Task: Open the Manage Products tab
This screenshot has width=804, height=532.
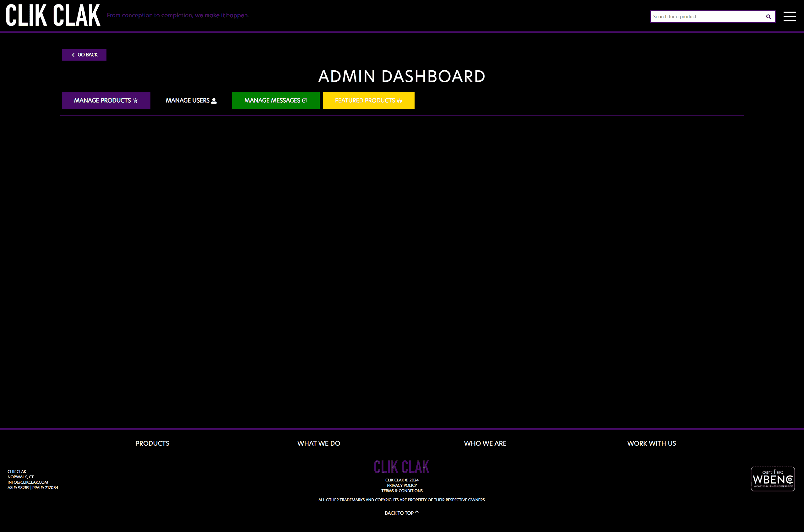Action: [106, 100]
